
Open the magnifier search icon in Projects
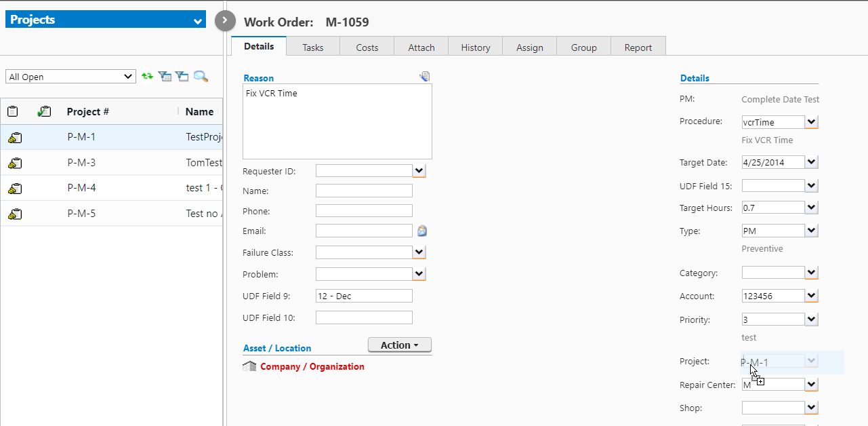pos(201,77)
